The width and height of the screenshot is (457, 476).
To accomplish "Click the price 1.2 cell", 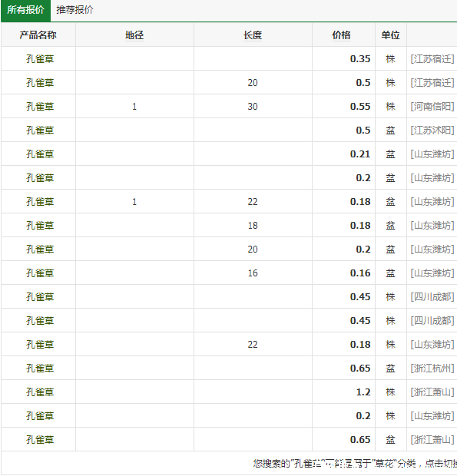I will click(x=363, y=392).
